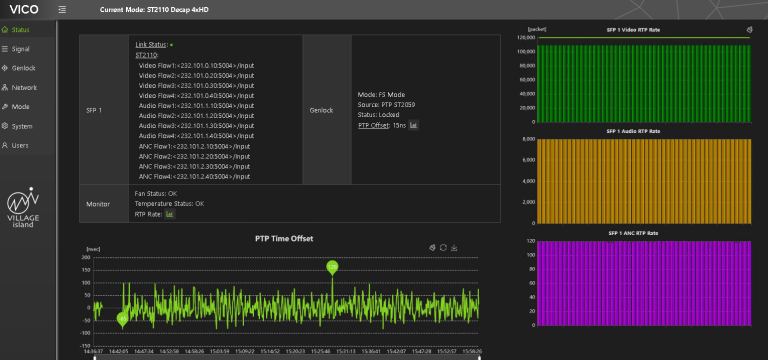Open the Signal page icon
The height and width of the screenshot is (360, 768).
pos(5,49)
